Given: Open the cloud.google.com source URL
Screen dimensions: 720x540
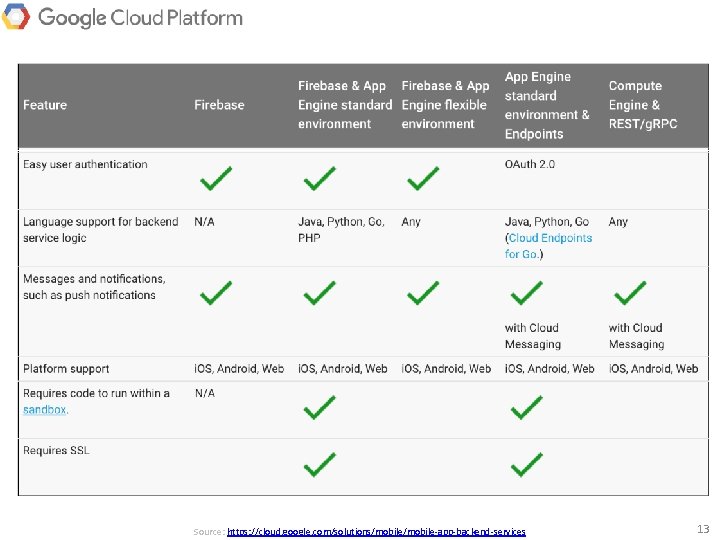Looking at the screenshot, I should [376, 531].
